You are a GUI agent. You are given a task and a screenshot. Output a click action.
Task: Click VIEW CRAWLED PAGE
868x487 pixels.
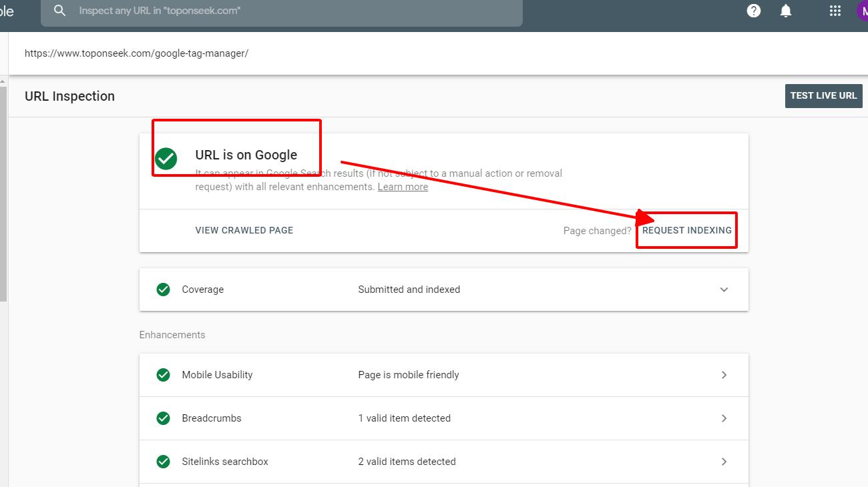[244, 230]
